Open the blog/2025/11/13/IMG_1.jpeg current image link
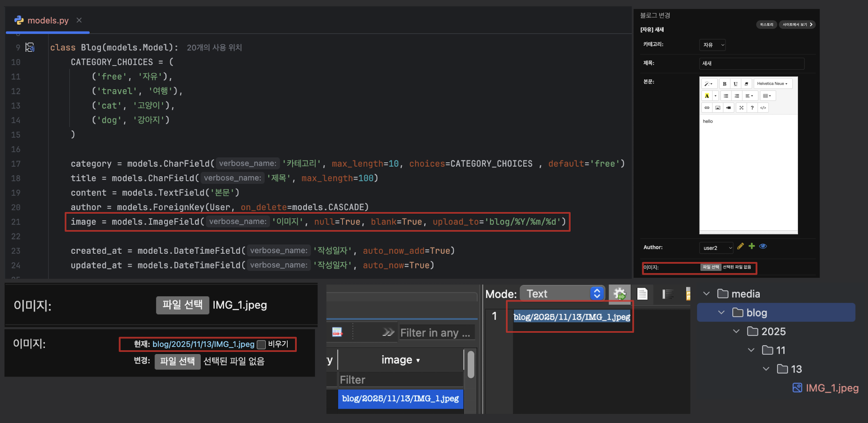This screenshot has width=868, height=423. tap(203, 344)
